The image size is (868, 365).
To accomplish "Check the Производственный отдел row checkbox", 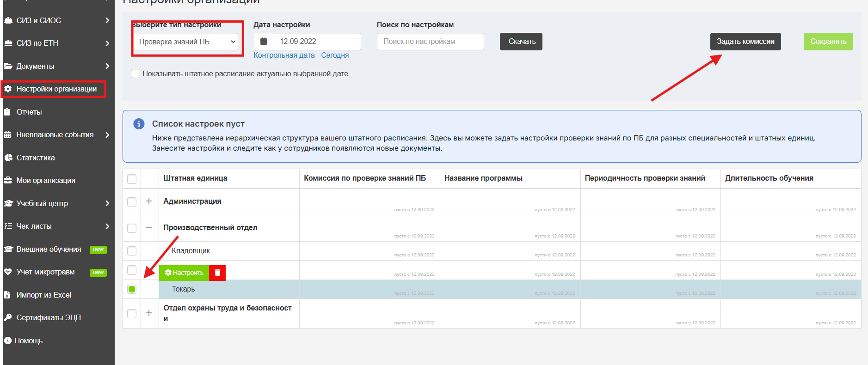I will tap(132, 228).
